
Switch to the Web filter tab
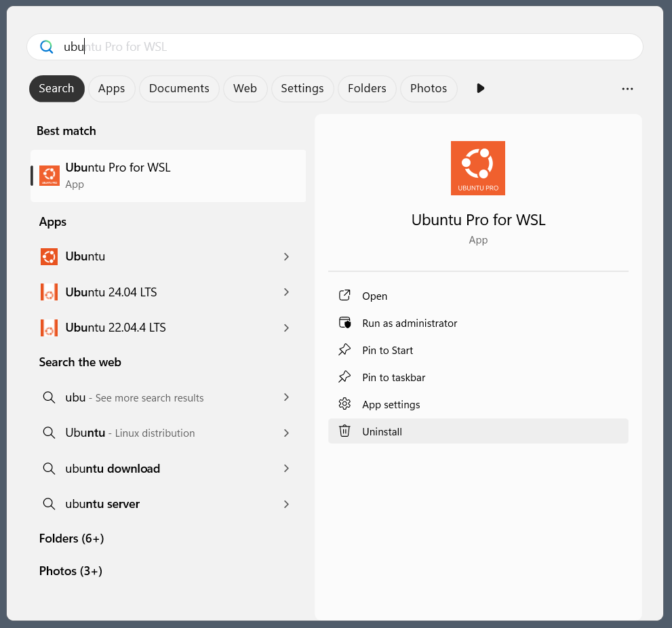pos(245,89)
